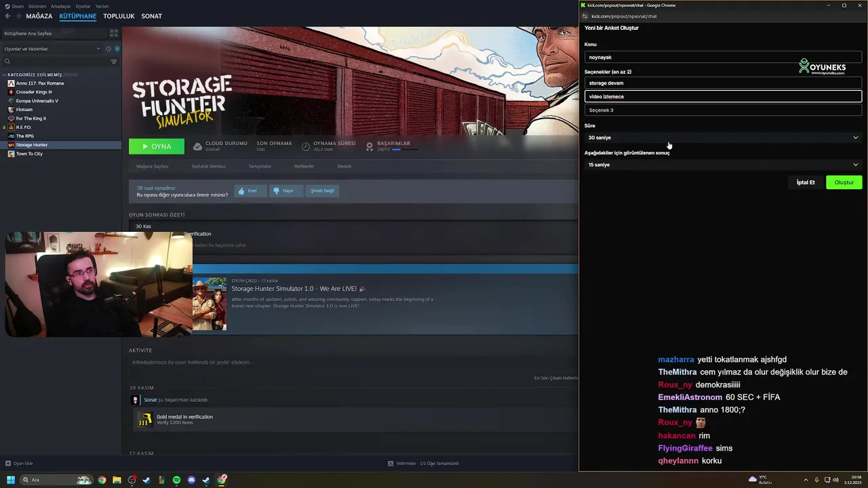Viewport: 868px width, 488px height.
Task: Open the Arkadaşlar menu
Action: coord(61,6)
